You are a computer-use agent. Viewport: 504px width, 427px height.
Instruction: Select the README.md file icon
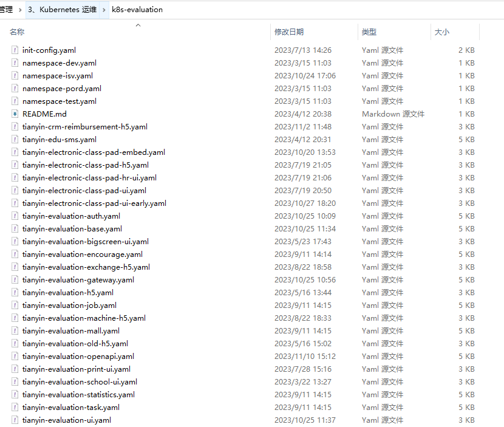coord(15,114)
